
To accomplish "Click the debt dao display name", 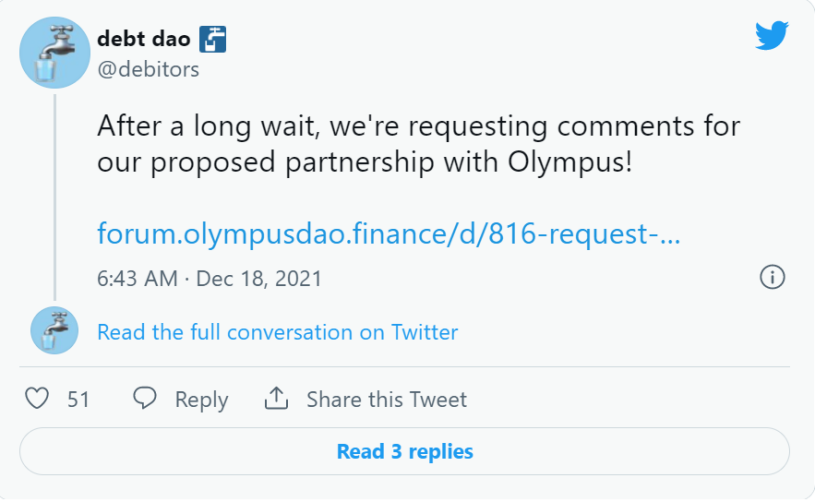I will coord(144,38).
